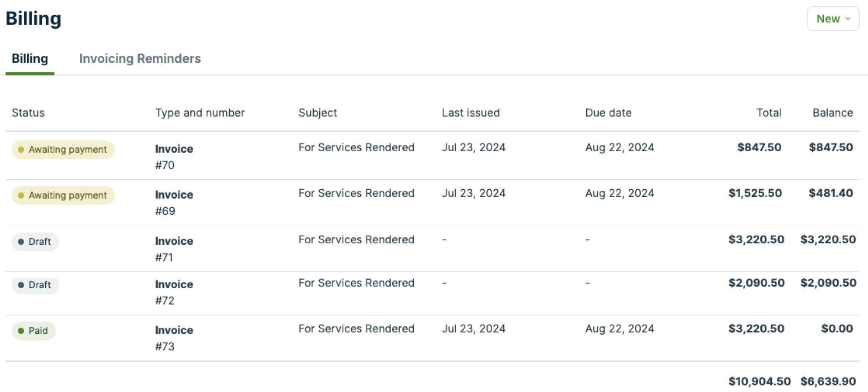The width and height of the screenshot is (868, 392).
Task: Open the New dropdown button
Action: tap(833, 19)
